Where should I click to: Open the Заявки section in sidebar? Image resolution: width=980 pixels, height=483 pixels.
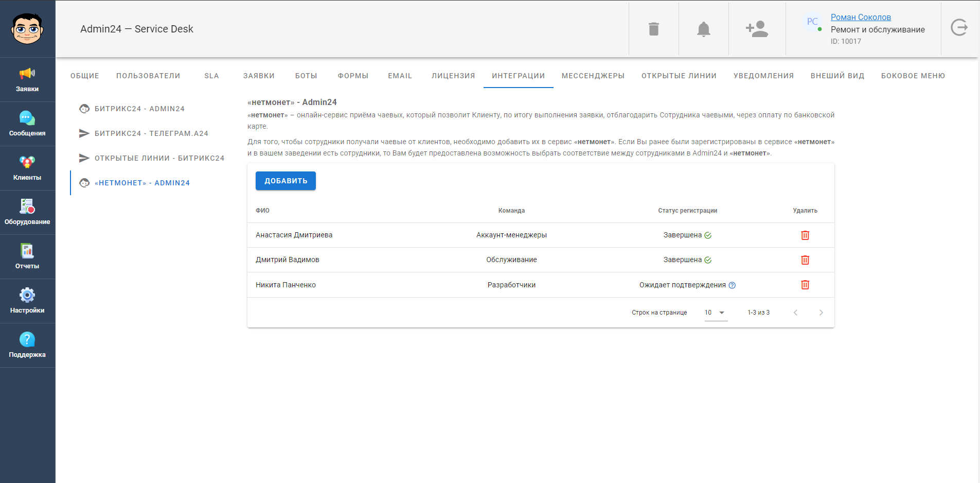coord(27,80)
